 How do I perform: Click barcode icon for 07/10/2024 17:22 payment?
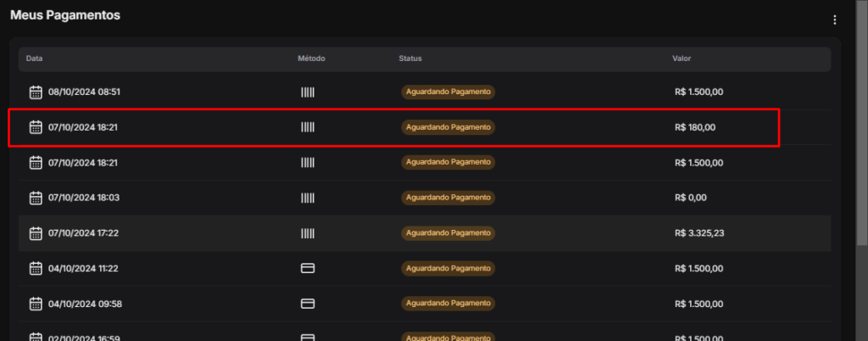pyautogui.click(x=308, y=232)
